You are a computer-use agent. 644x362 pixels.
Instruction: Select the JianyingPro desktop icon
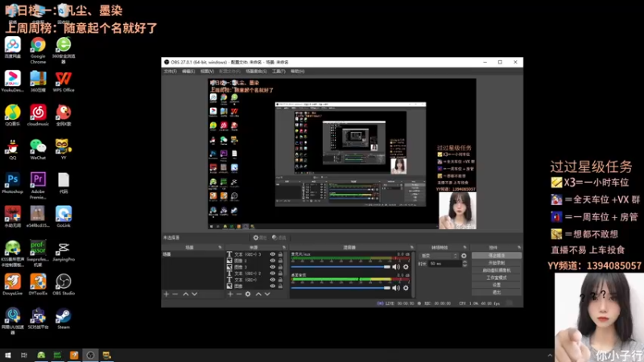[x=64, y=251]
